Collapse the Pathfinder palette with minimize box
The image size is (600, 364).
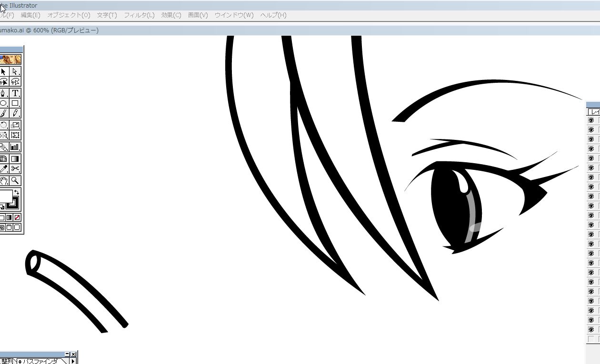click(x=67, y=354)
